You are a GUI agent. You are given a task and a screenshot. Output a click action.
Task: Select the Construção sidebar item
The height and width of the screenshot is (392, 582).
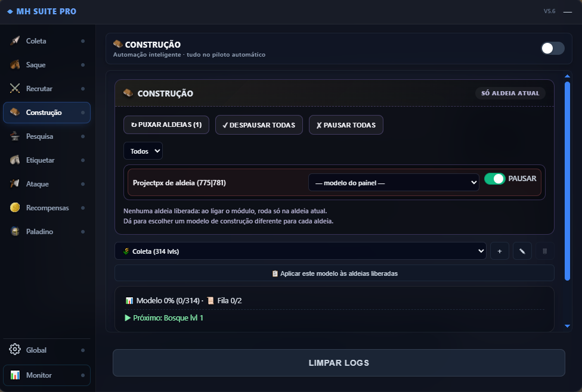tap(47, 113)
